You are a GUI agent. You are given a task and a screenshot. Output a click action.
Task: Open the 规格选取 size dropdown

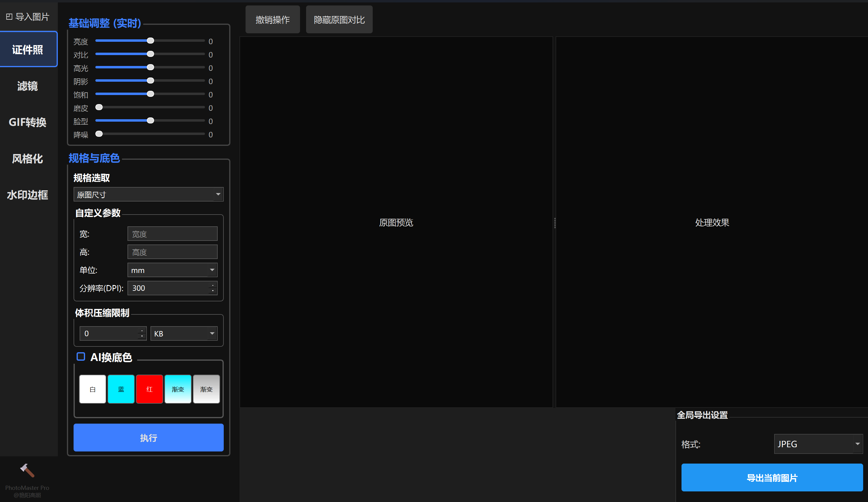(x=148, y=195)
